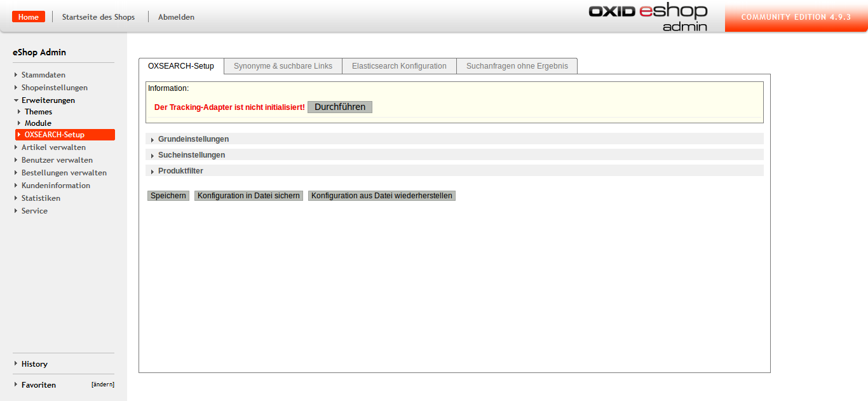Expand Statistiken menu
The height and width of the screenshot is (401, 868).
[x=41, y=198]
